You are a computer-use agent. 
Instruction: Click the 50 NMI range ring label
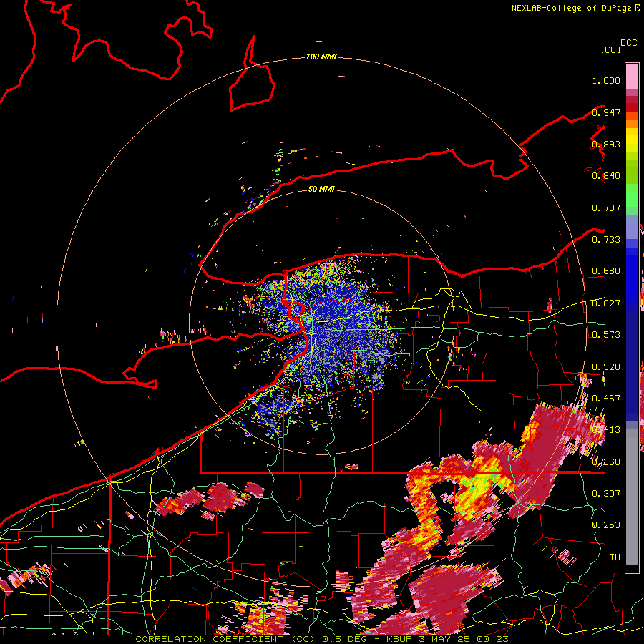(321, 189)
